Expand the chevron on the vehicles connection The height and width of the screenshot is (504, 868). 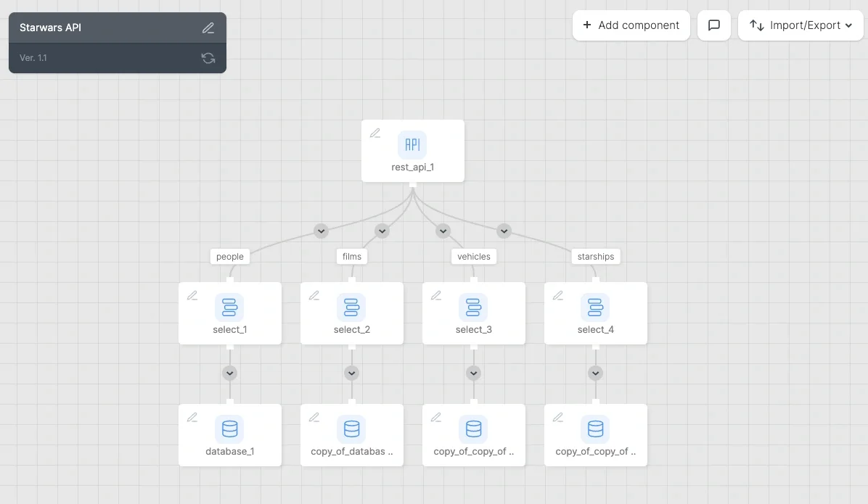coord(443,231)
